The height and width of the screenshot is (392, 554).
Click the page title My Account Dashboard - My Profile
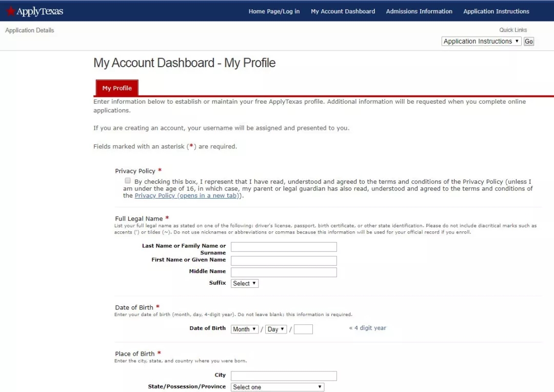pyautogui.click(x=185, y=63)
